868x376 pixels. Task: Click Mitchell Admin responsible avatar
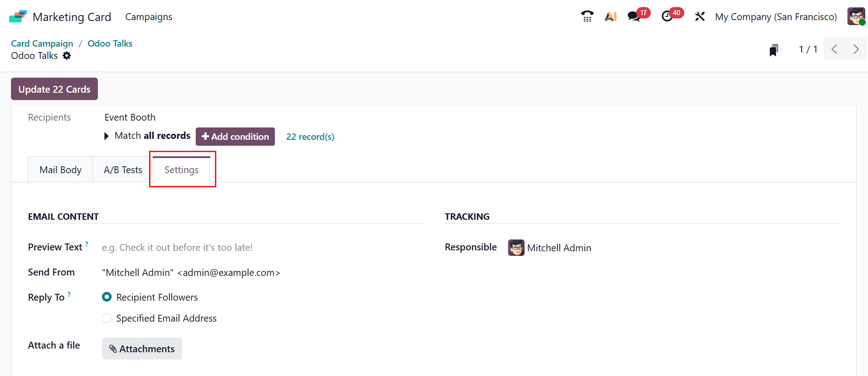coord(516,248)
